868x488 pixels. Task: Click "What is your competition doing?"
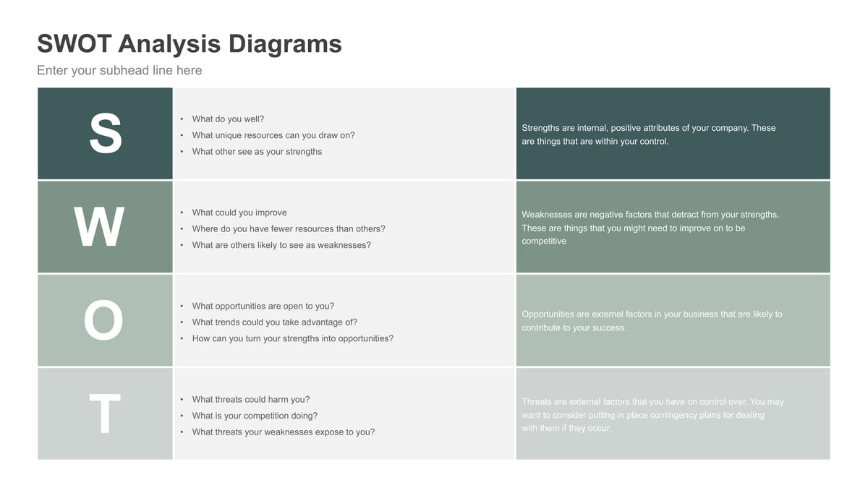coord(255,416)
